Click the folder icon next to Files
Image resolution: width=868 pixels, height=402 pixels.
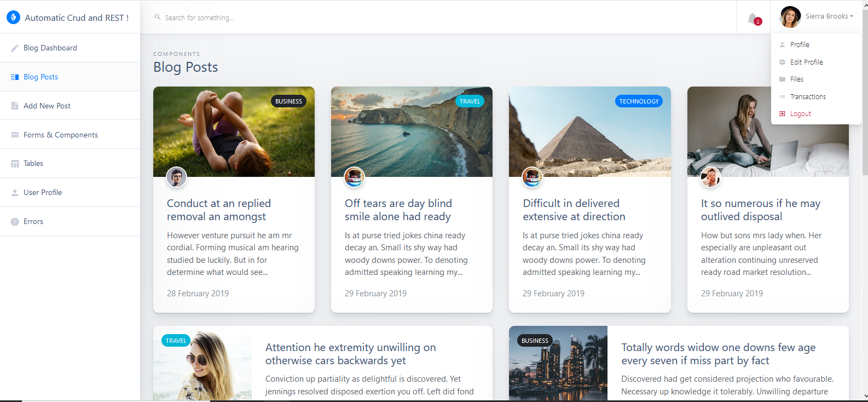(783, 79)
